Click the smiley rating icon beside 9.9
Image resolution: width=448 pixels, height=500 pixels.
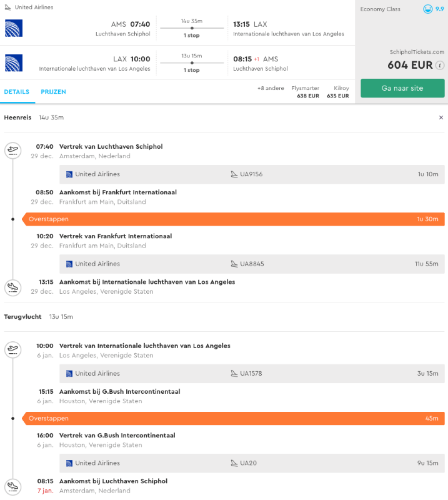pos(428,9)
